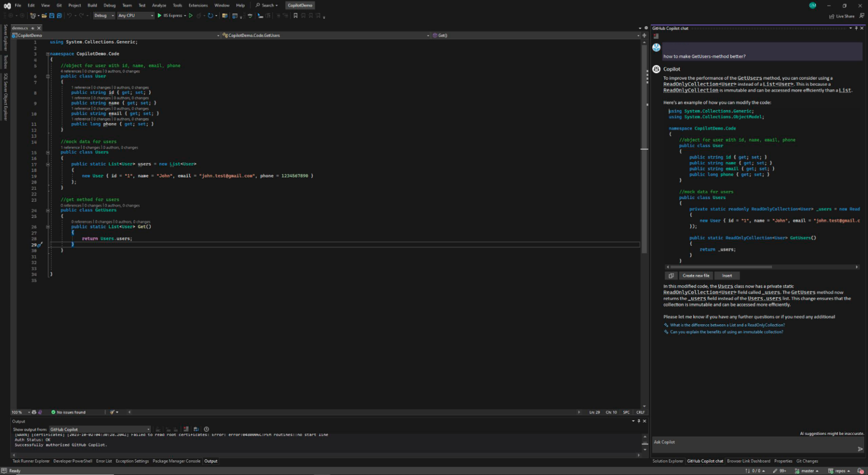Click the Undo arrow in the toolbar
Screen dimensions: 868x475
pyautogui.click(x=70, y=16)
